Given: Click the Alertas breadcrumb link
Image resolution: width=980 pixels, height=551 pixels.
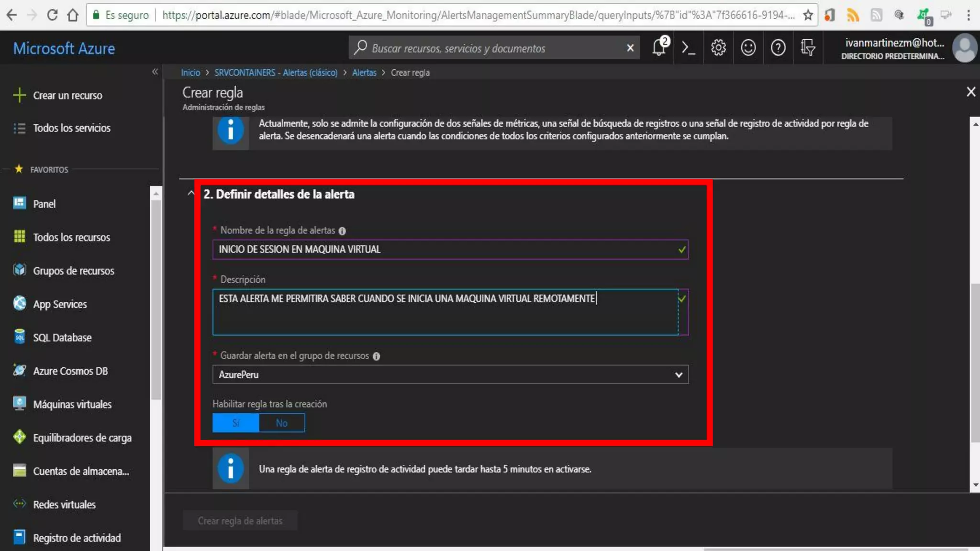Looking at the screenshot, I should 364,73.
